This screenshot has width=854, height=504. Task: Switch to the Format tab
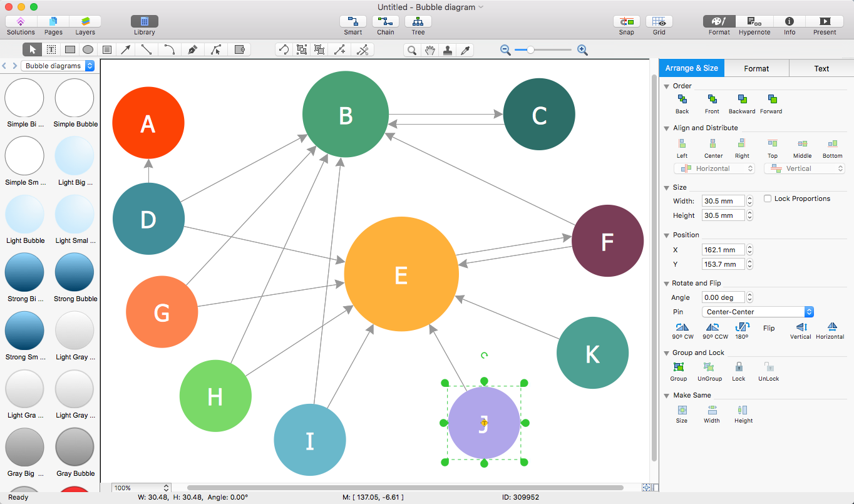click(x=756, y=68)
